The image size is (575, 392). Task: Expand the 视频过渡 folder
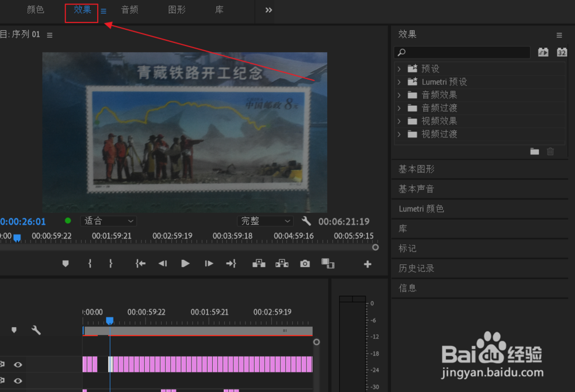click(x=400, y=134)
